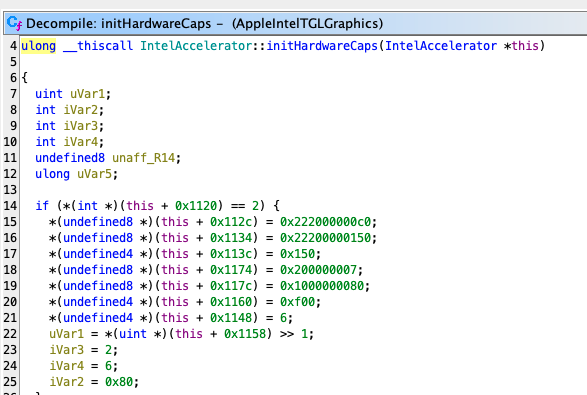Image resolution: width=587 pixels, height=395 pixels.
Task: Select the initHardwareCaps function name in the signature
Action: point(322,46)
